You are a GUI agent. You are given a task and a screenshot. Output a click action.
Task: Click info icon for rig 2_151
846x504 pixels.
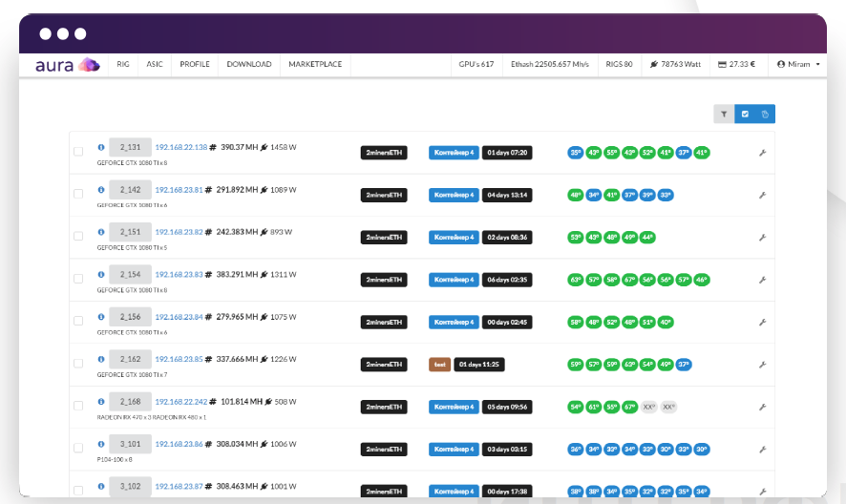[x=101, y=232]
